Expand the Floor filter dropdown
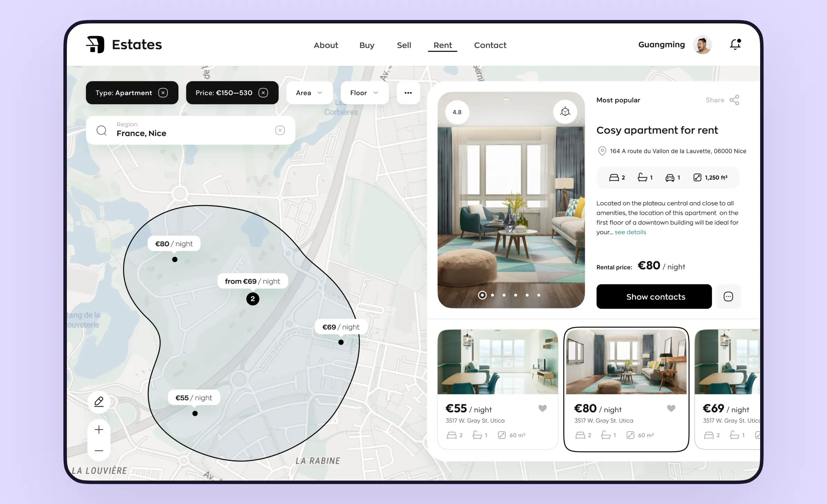Screen dimensions: 827x504 (363, 92)
